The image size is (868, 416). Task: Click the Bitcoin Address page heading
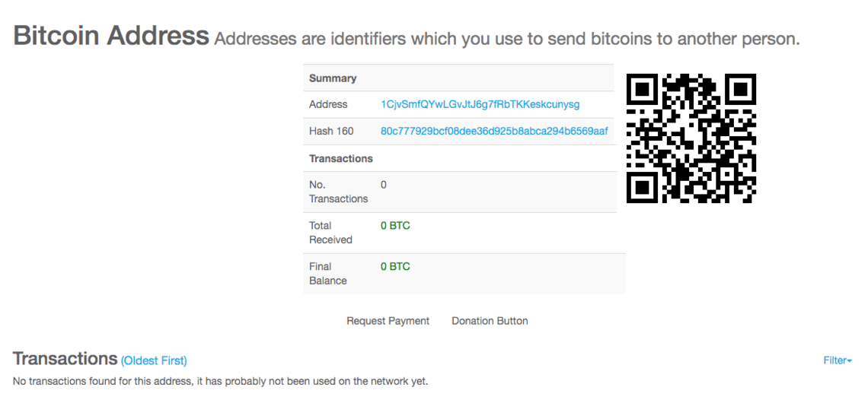tap(110, 36)
